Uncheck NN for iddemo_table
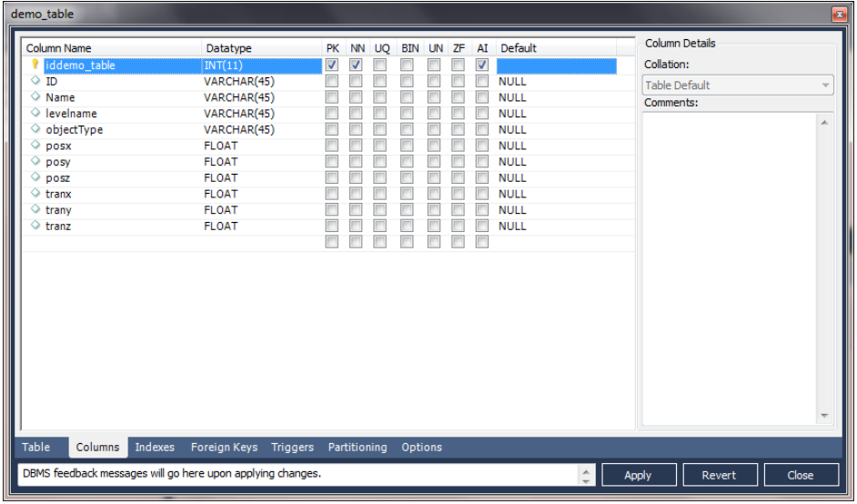The height and width of the screenshot is (504, 857). pyautogui.click(x=356, y=66)
